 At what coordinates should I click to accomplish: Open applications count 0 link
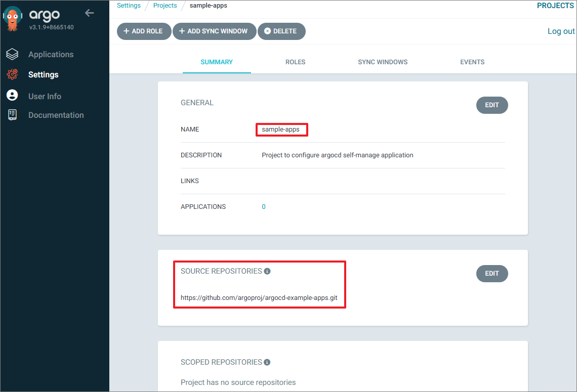click(264, 207)
